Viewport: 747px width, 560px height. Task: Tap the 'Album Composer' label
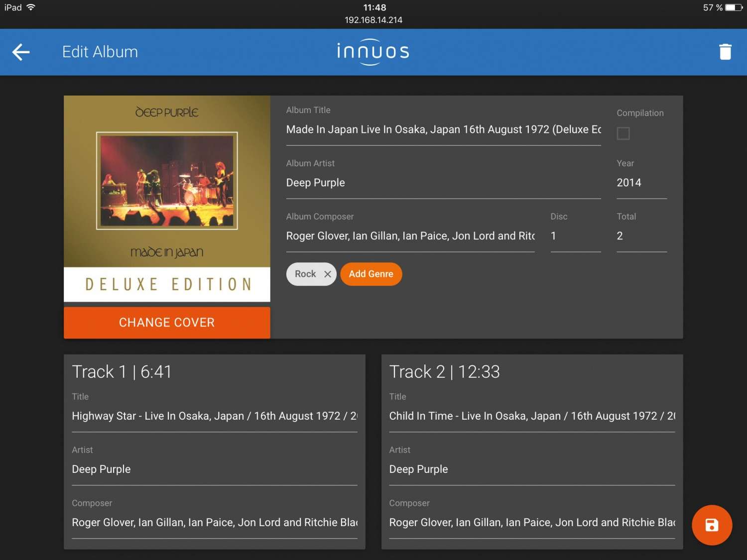point(320,217)
